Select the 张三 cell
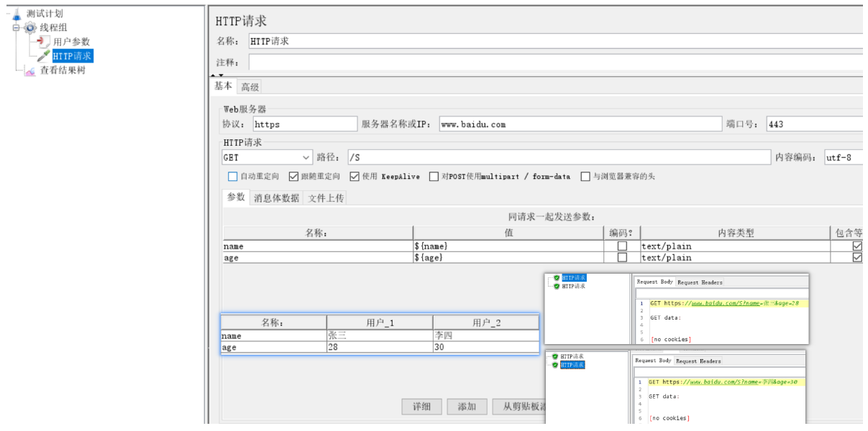This screenshot has width=868, height=431. (380, 335)
